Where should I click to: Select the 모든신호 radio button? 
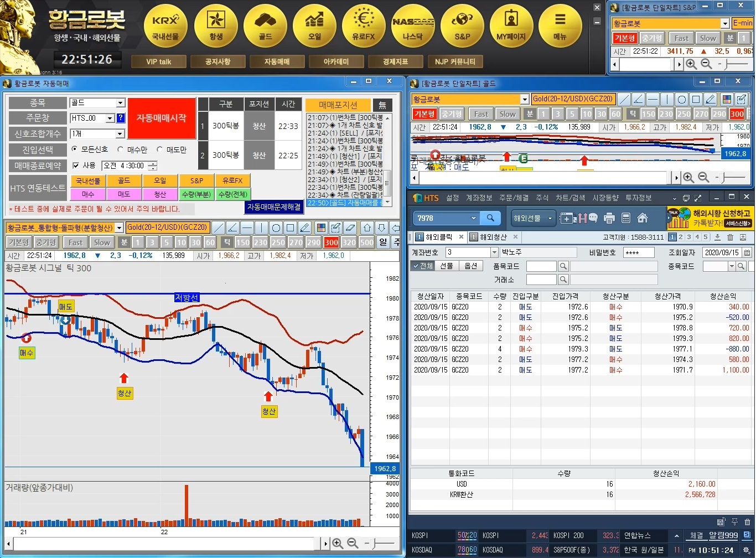pyautogui.click(x=75, y=149)
